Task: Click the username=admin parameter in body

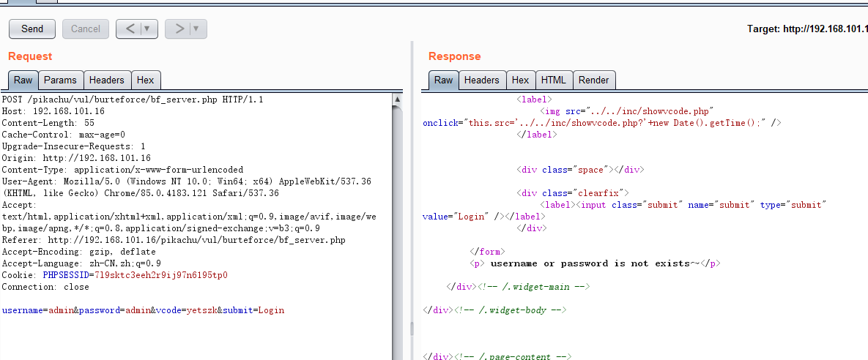Action: pos(37,310)
